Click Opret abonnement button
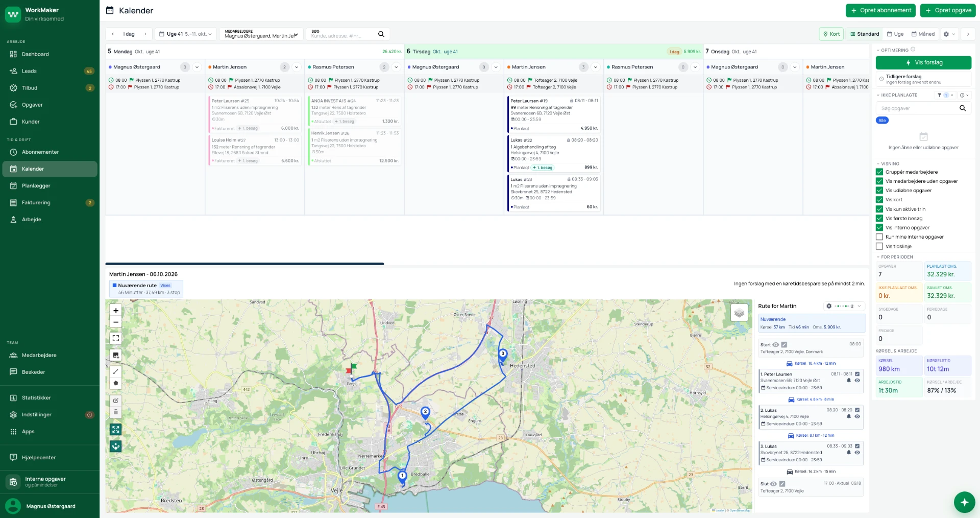Screen dimensions: 980x518 (x=880, y=10)
